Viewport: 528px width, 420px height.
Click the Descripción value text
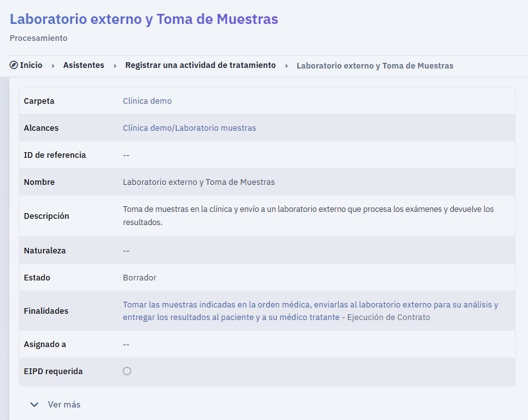pos(308,216)
